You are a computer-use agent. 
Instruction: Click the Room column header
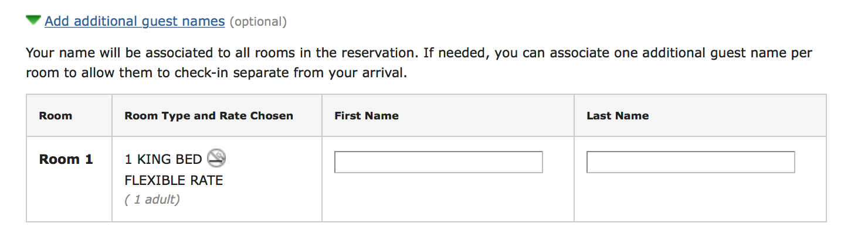point(56,116)
